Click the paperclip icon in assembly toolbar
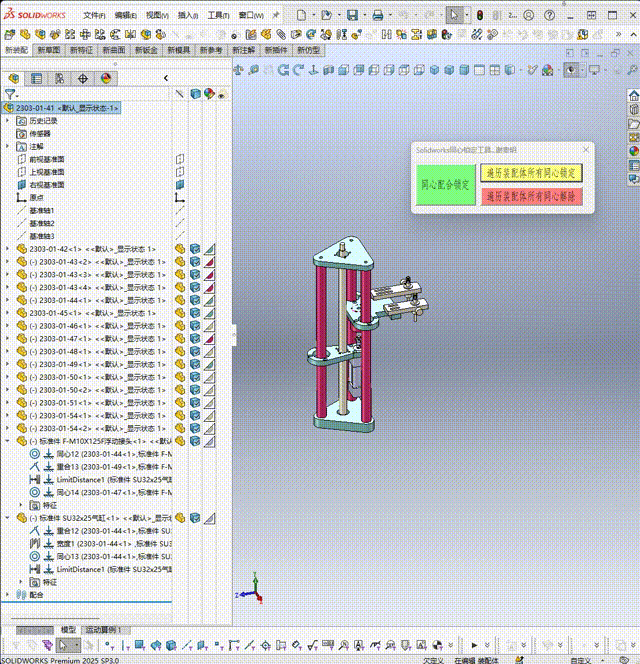The width and height of the screenshot is (640, 664). click(x=281, y=34)
